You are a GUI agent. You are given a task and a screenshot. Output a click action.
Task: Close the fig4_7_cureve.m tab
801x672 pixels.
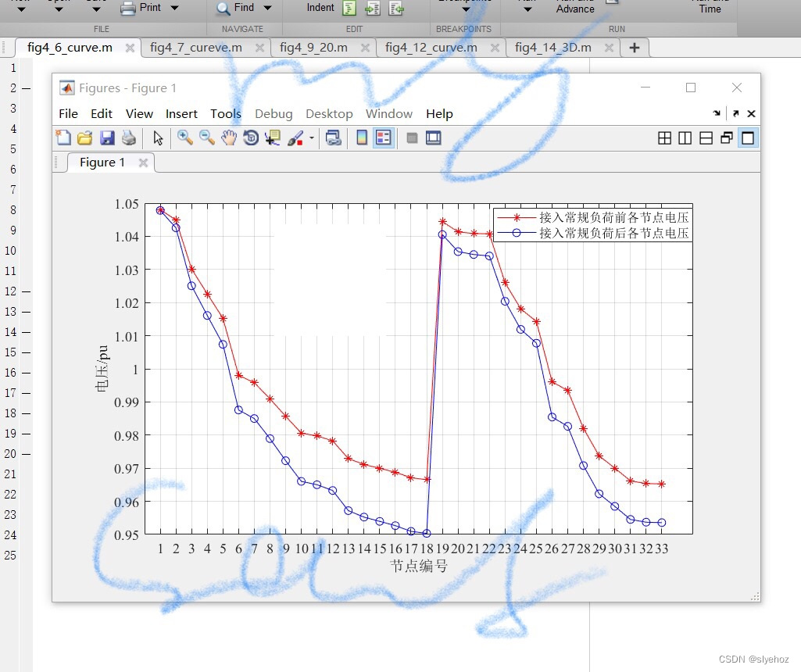(259, 48)
